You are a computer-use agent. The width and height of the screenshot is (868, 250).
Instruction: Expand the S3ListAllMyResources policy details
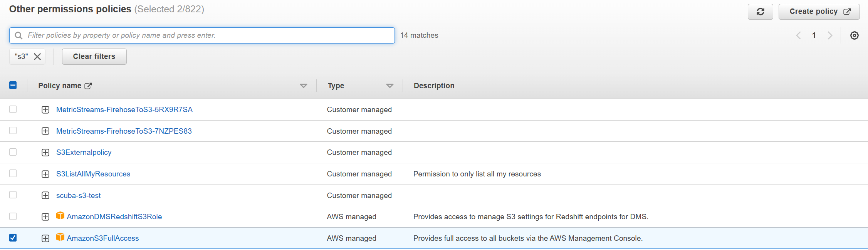(x=45, y=174)
